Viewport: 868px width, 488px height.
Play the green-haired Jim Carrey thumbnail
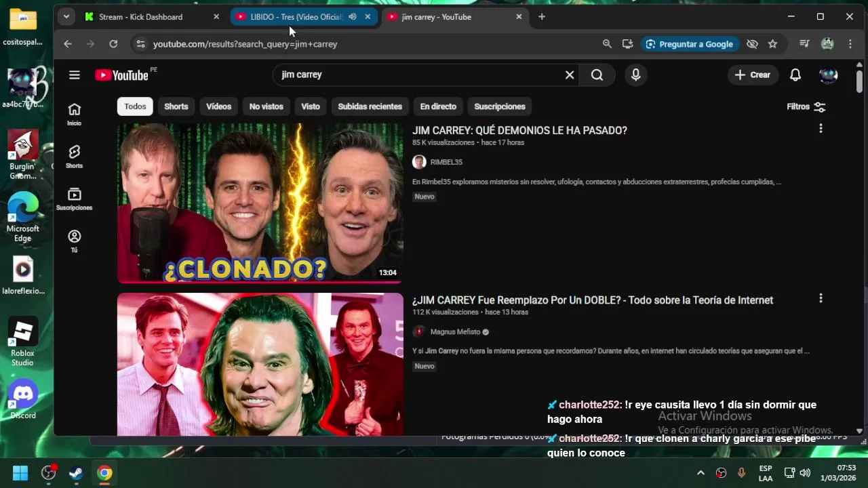click(x=260, y=364)
